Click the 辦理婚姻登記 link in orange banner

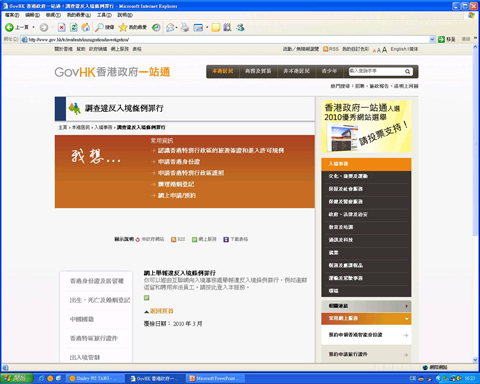coord(176,184)
